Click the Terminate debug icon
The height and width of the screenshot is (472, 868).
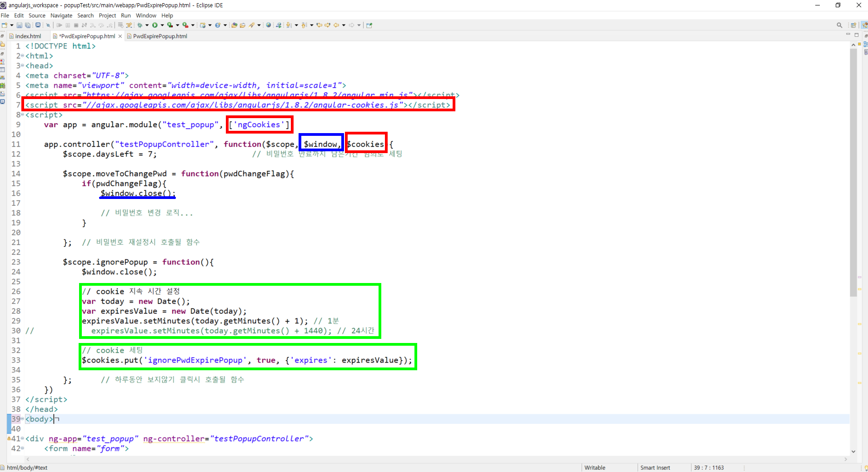(x=76, y=25)
